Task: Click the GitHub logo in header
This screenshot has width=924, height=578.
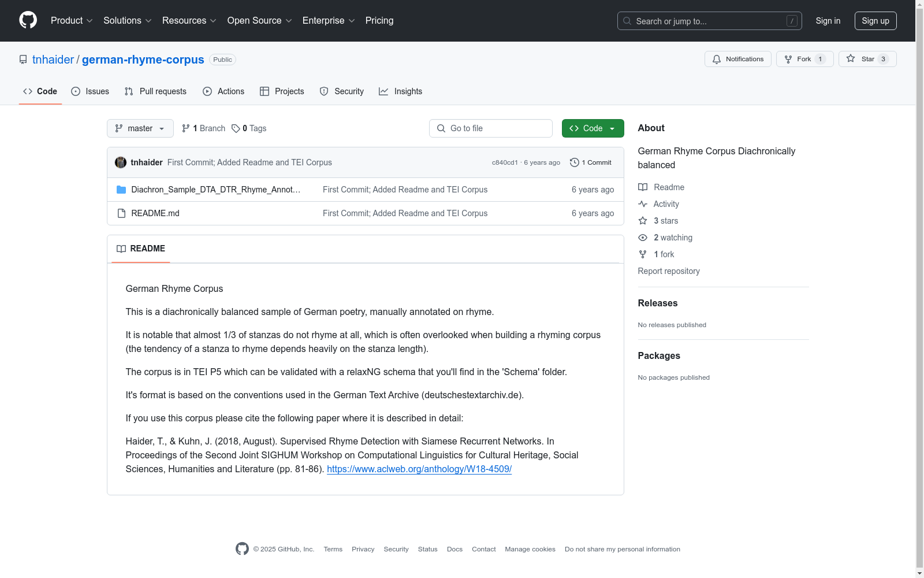Action: pyautogui.click(x=28, y=20)
